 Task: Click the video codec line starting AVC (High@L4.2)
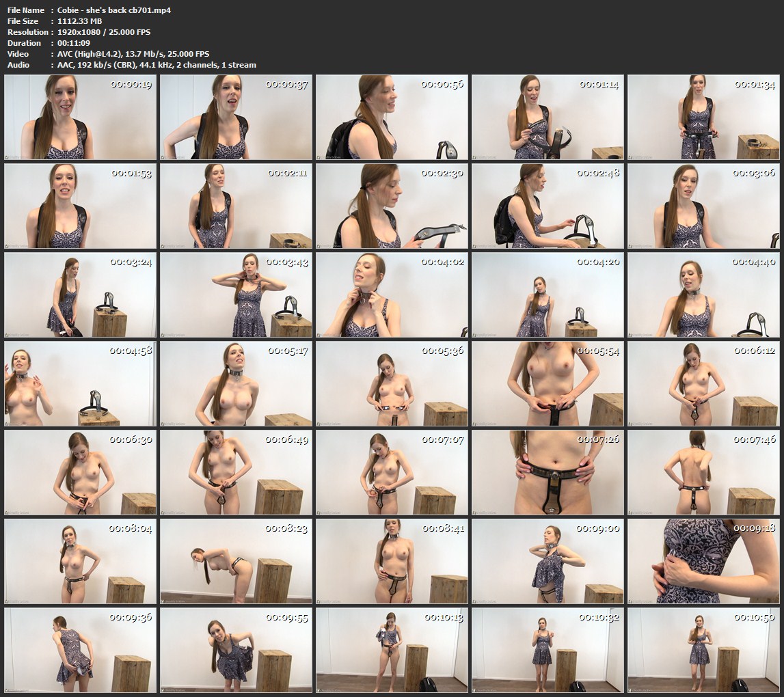coord(133,54)
